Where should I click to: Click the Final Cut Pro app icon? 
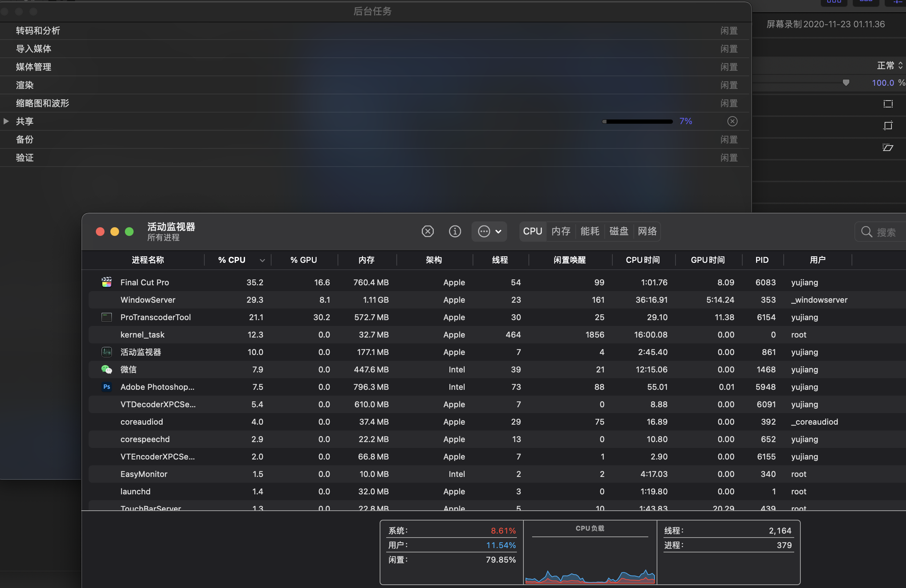coord(107,282)
